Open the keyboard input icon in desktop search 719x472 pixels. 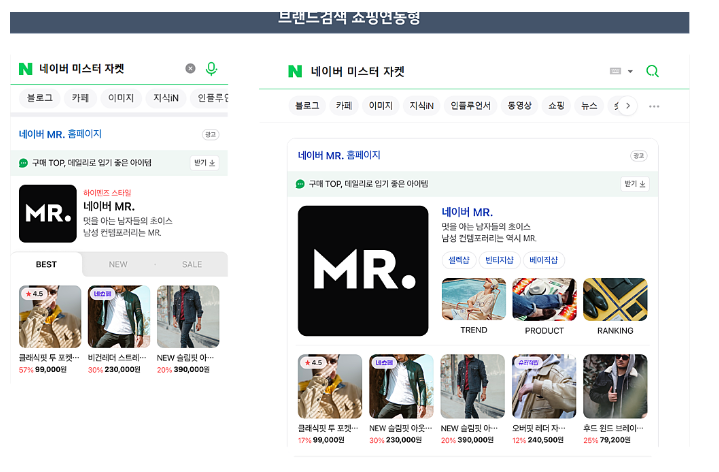pos(615,71)
